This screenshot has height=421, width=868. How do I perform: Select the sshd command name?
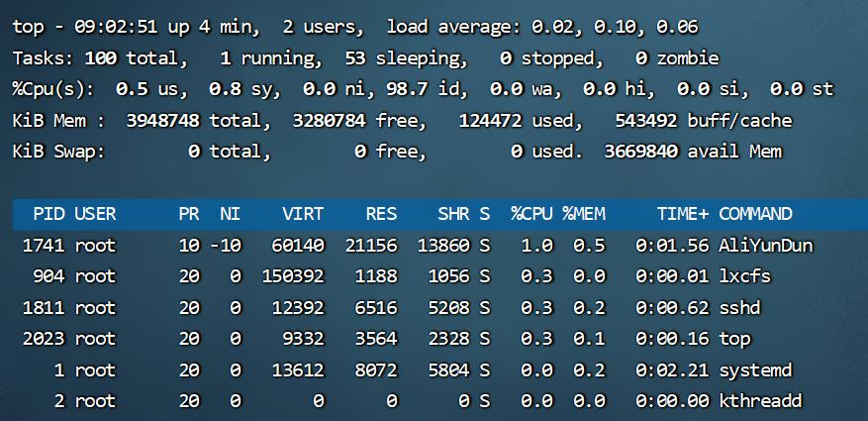tap(740, 307)
